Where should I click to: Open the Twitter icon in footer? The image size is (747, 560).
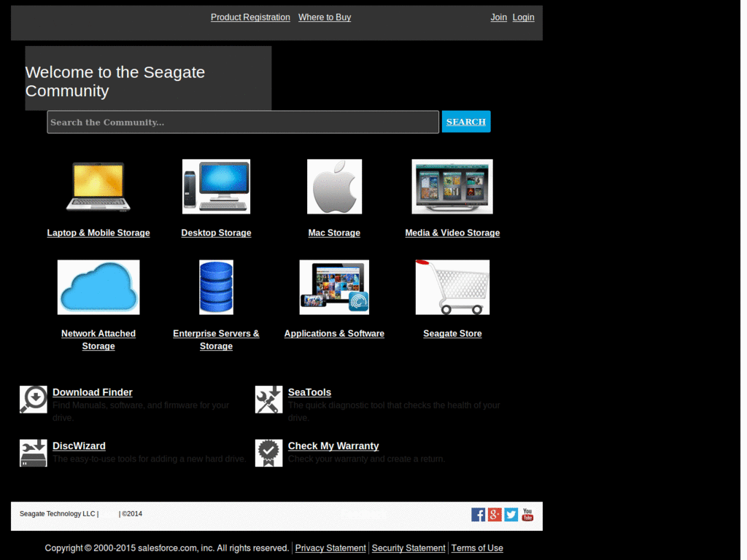[511, 515]
